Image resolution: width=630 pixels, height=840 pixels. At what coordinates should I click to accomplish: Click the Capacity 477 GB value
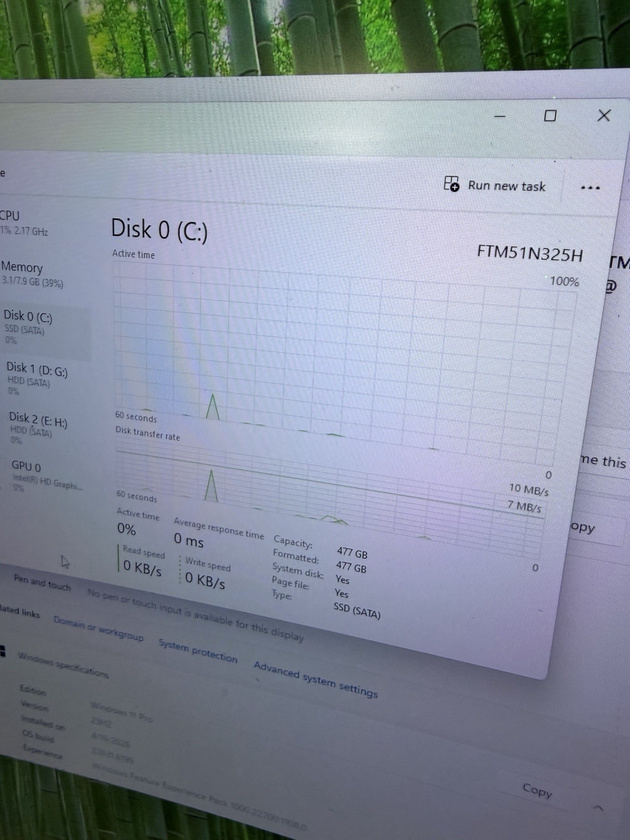pos(352,553)
